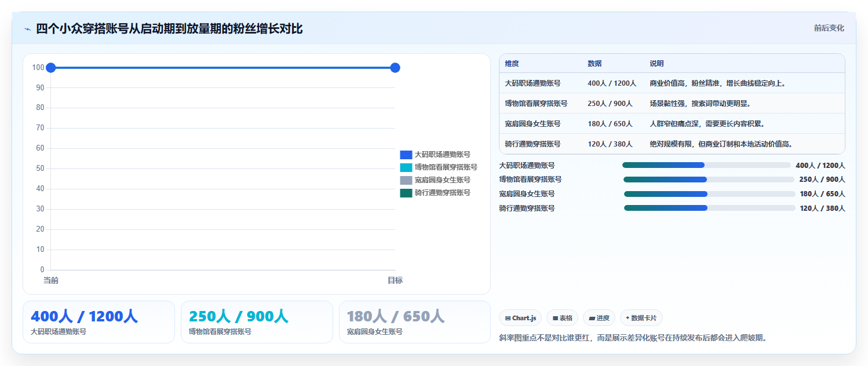Click the 数据卡片 tag chip

tap(641, 318)
